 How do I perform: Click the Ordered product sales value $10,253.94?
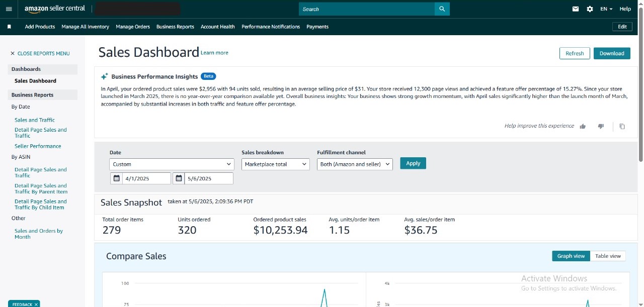pos(280,230)
